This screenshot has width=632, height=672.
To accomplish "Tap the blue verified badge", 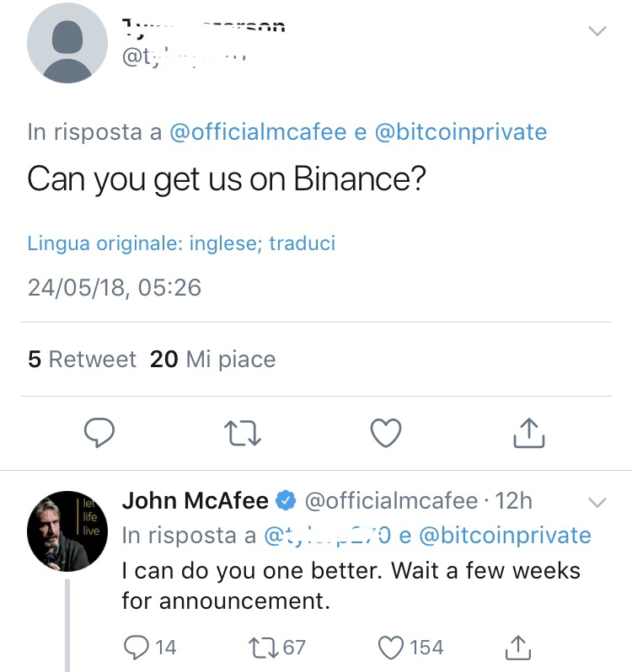I will (x=287, y=502).
